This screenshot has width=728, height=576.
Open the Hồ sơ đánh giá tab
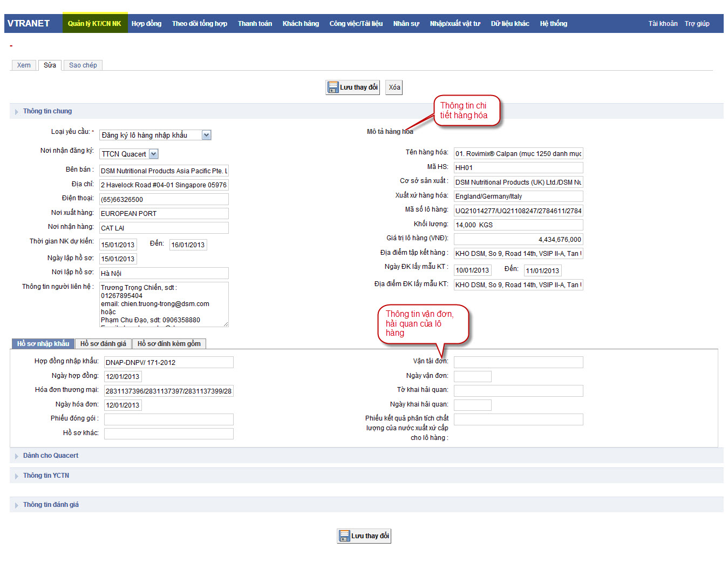tap(103, 344)
